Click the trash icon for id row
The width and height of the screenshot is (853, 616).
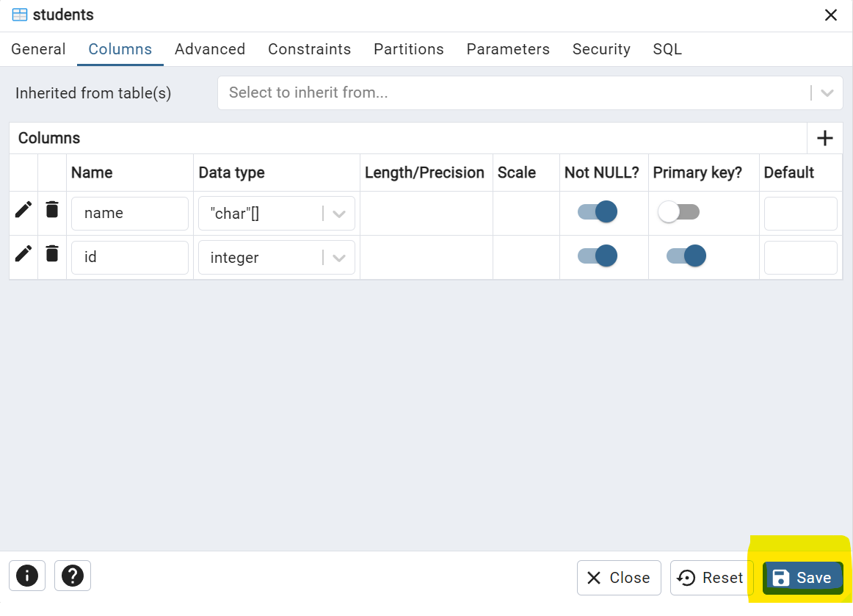(x=51, y=254)
